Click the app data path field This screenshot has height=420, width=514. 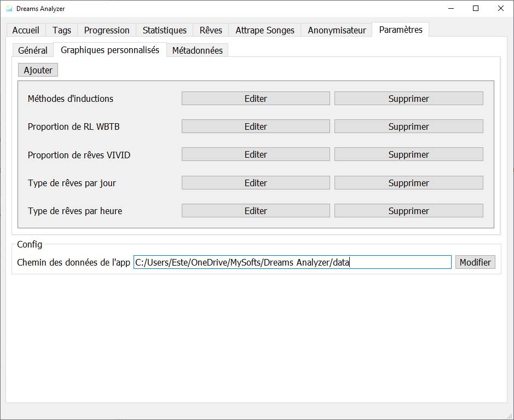coord(292,262)
